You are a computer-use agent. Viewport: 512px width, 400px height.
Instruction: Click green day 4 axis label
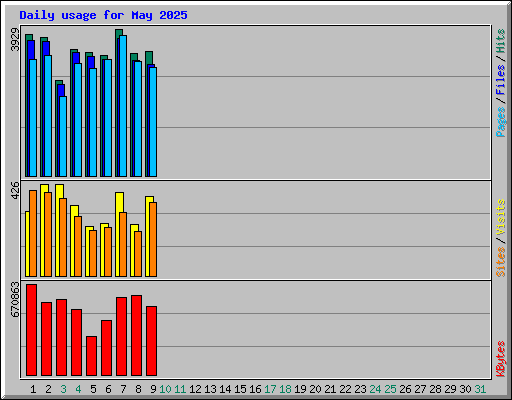78,389
